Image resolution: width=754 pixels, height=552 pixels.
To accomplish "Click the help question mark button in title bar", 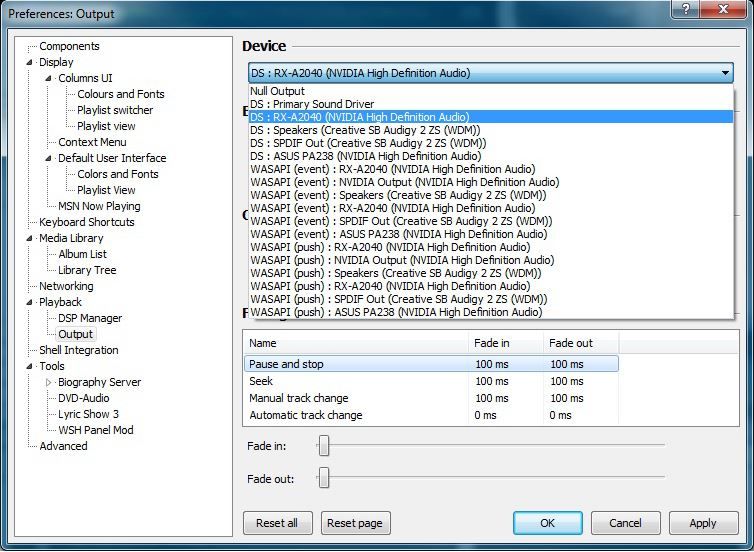I will pyautogui.click(x=685, y=9).
